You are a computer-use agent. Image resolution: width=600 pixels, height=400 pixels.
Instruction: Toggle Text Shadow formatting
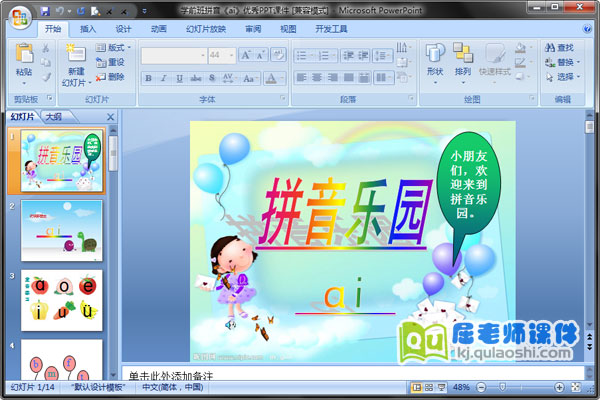pos(212,78)
